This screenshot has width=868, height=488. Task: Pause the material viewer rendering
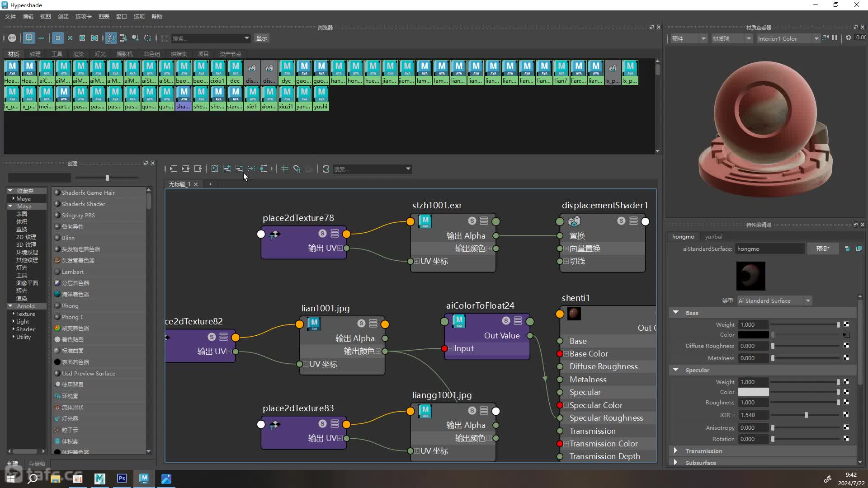[835, 38]
